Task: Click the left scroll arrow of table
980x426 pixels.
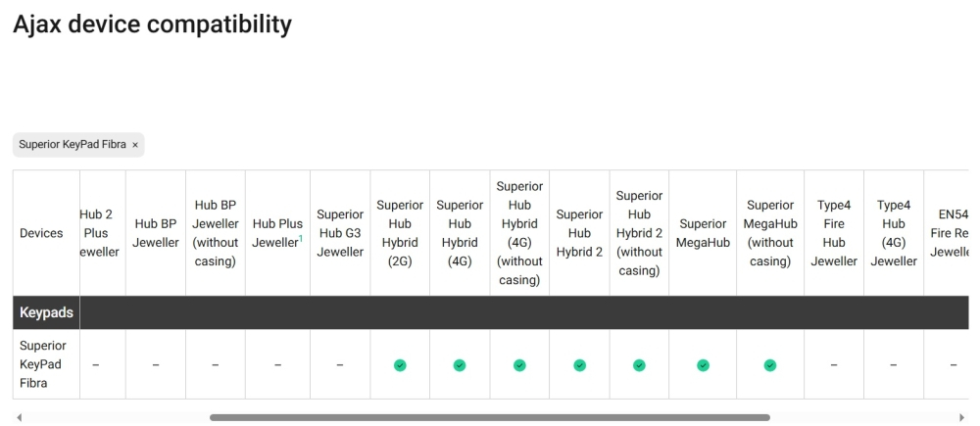Action: tap(19, 417)
